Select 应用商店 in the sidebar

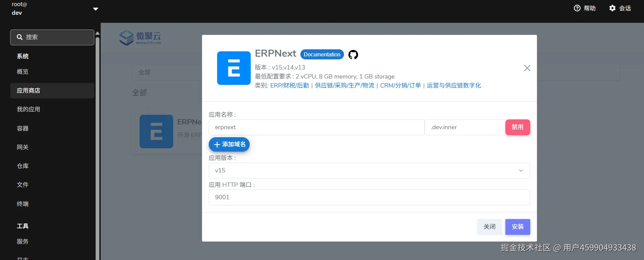point(52,91)
